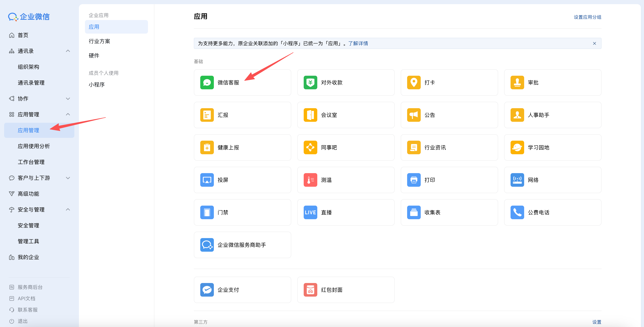Open the 企业支付 icon
Image resolution: width=644 pixels, height=327 pixels.
tap(207, 290)
